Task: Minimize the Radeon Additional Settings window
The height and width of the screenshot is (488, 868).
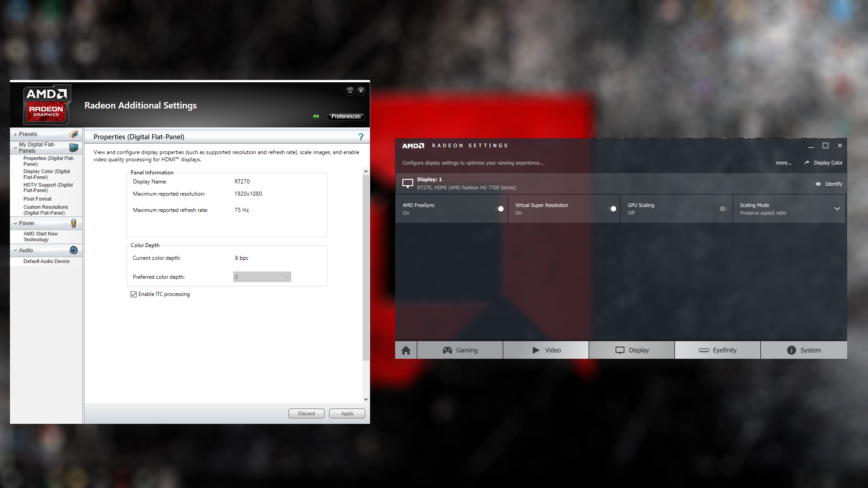Action: 350,91
